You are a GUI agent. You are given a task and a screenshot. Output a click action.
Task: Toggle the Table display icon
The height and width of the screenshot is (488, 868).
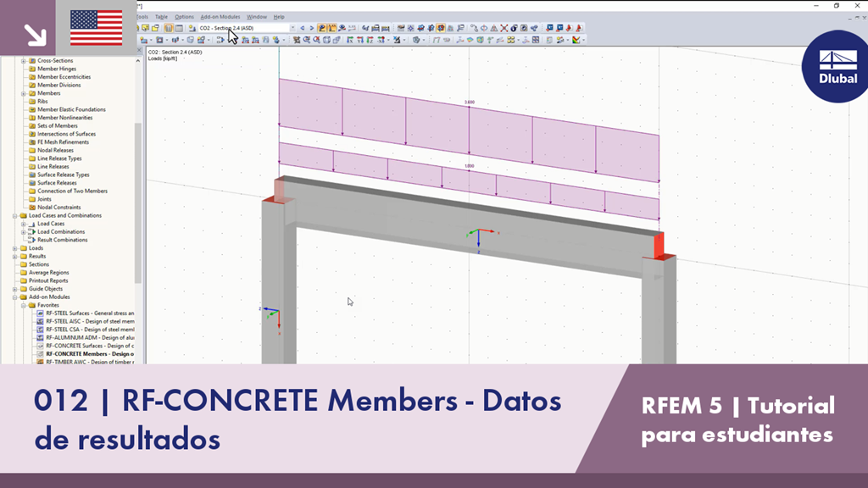pos(179,28)
